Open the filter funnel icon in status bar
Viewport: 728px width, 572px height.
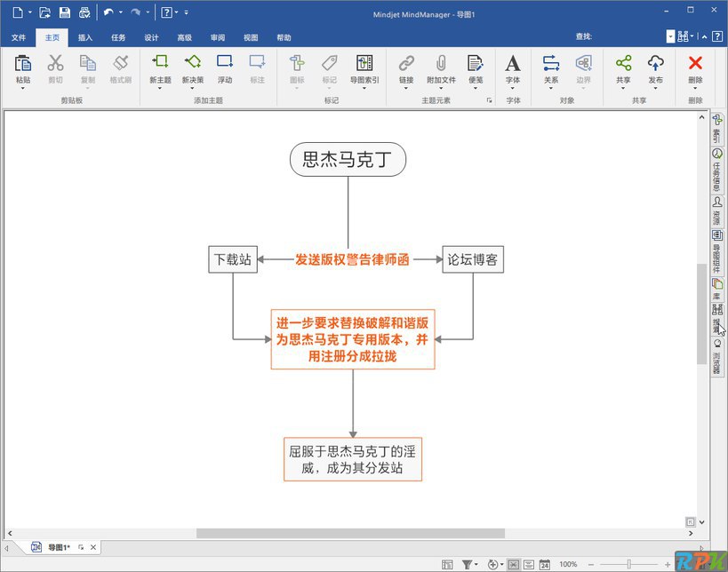(x=467, y=564)
